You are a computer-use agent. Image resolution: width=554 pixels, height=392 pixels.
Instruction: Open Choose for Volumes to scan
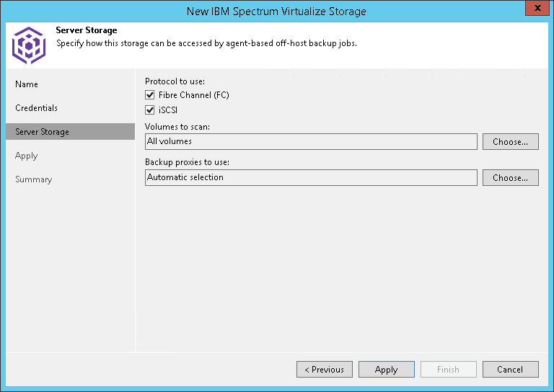tap(511, 141)
